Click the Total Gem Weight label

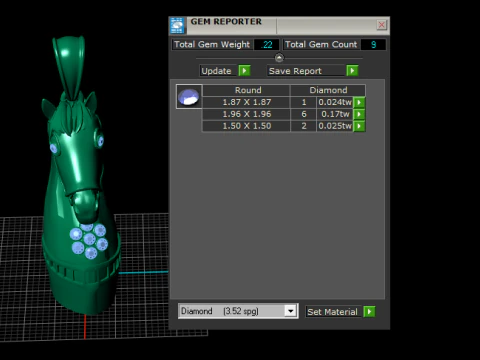(x=212, y=44)
